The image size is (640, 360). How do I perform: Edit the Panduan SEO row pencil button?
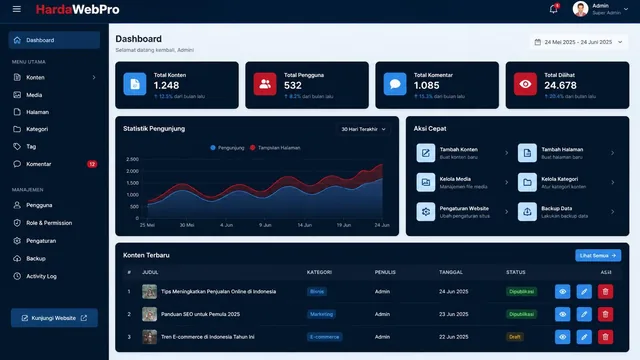(584, 314)
